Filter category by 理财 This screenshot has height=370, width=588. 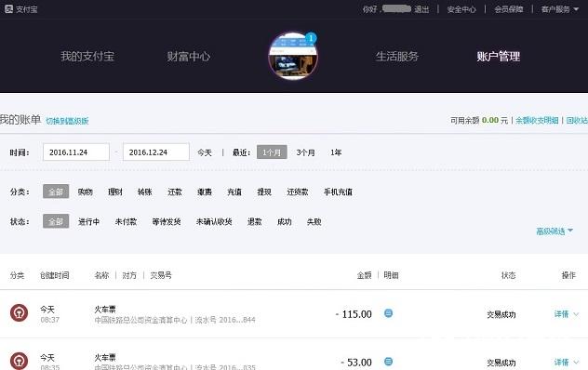click(115, 192)
